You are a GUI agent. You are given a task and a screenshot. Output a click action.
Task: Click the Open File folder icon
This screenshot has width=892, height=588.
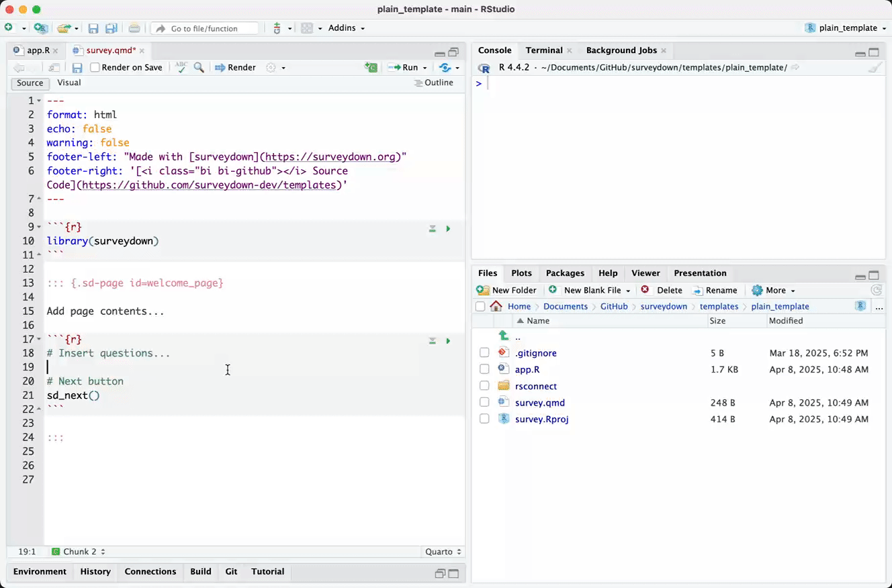click(x=64, y=28)
